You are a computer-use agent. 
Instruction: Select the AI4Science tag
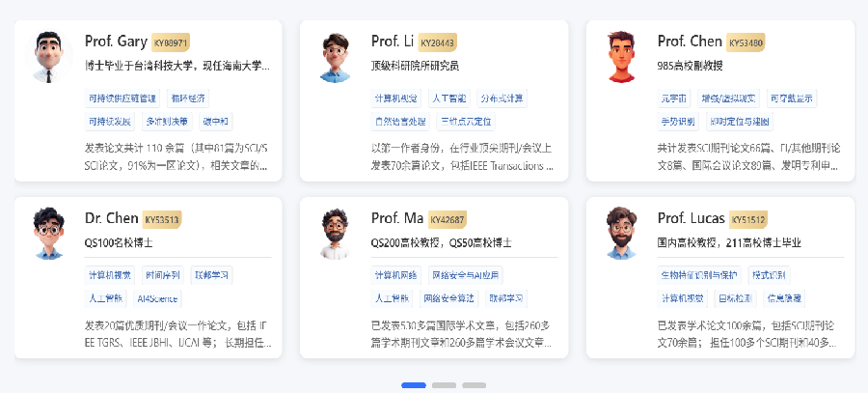157,298
